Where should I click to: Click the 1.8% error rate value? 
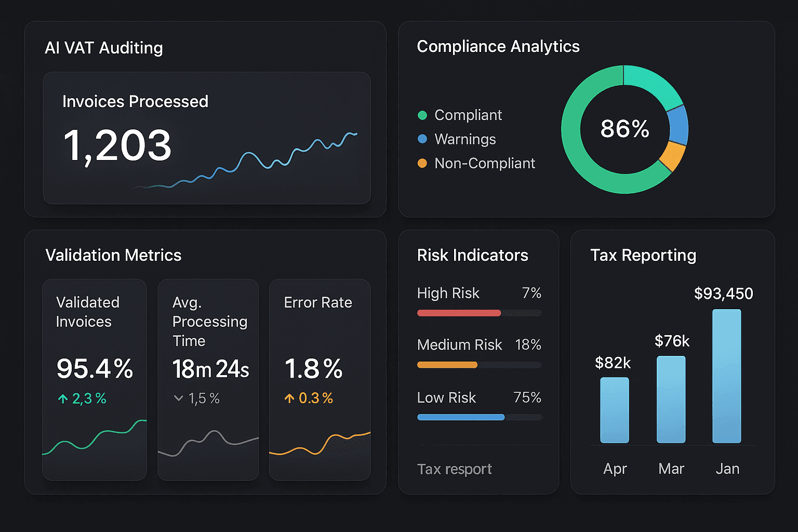tap(313, 369)
